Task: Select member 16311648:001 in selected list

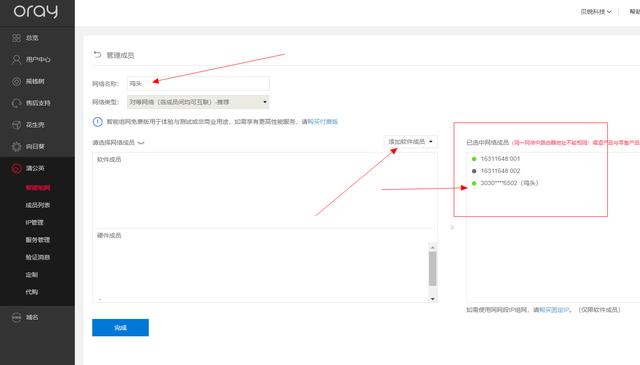Action: [500, 159]
